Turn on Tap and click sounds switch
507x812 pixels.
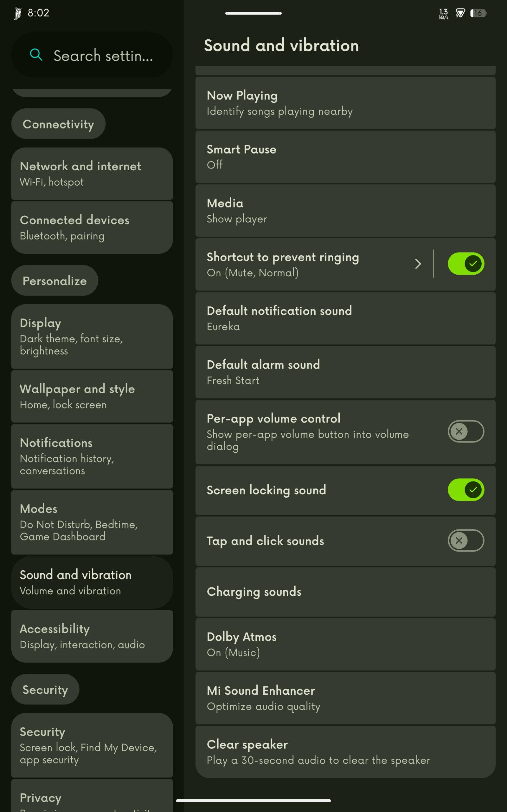(x=466, y=540)
